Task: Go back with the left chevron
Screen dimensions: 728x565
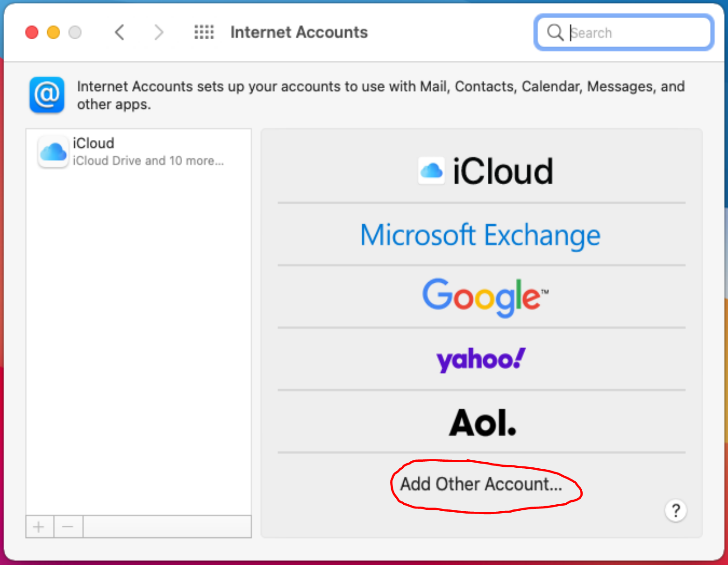Action: [x=120, y=32]
